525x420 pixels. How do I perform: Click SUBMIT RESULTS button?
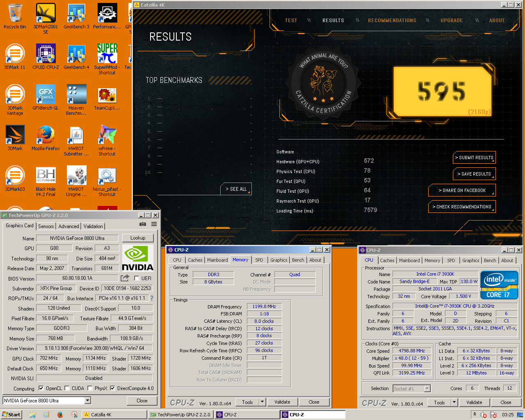pos(474,157)
